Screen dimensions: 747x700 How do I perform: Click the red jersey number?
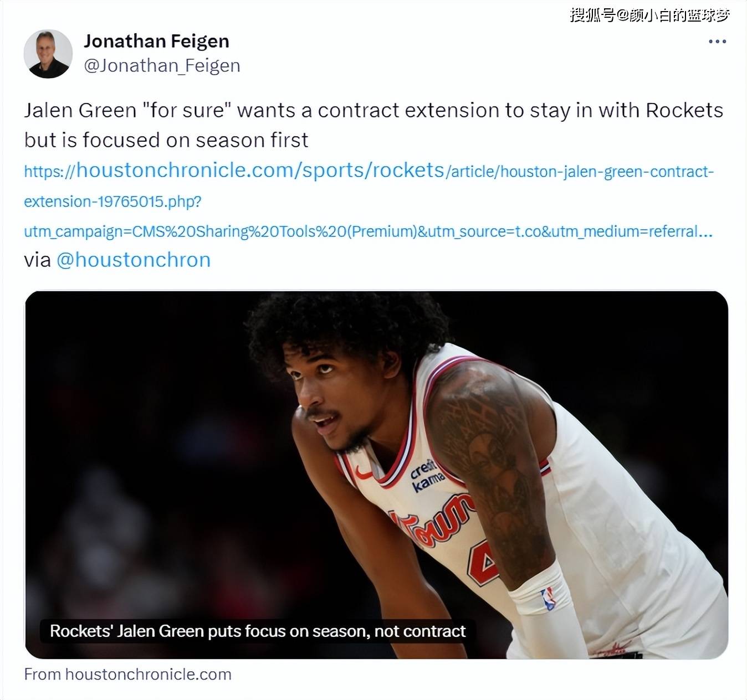pyautogui.click(x=483, y=563)
